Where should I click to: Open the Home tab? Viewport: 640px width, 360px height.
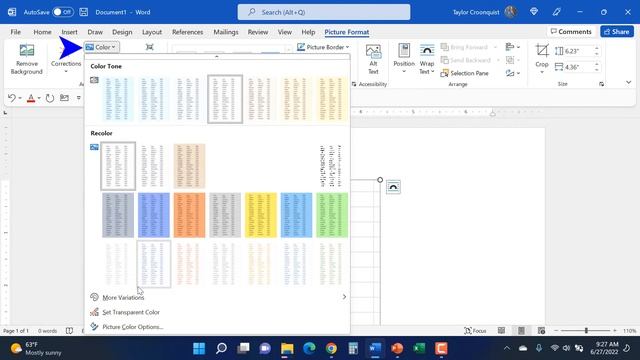point(42,32)
